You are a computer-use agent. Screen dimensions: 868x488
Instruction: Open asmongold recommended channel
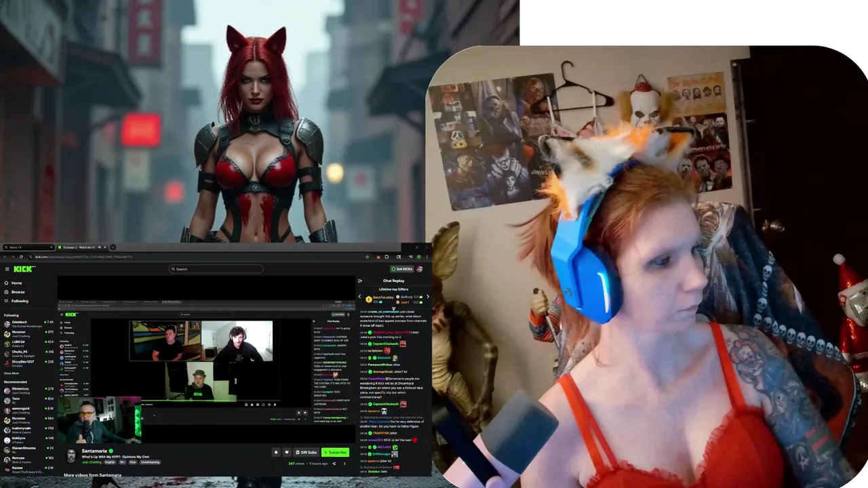[28, 410]
